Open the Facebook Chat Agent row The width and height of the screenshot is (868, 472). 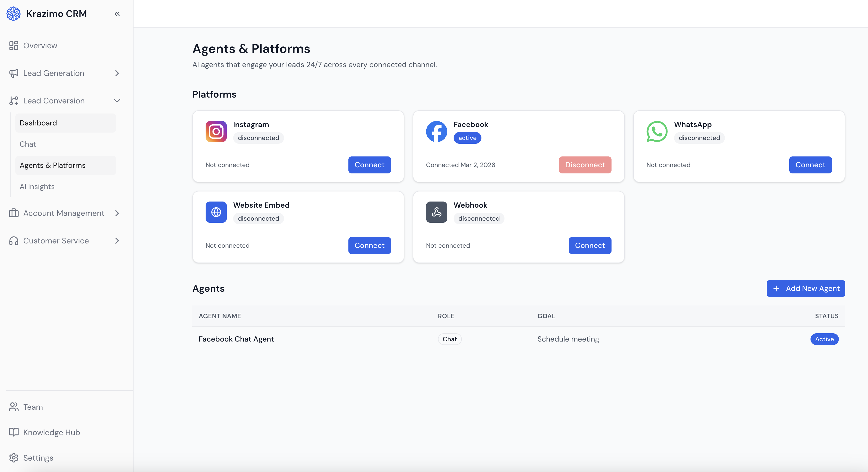click(236, 339)
